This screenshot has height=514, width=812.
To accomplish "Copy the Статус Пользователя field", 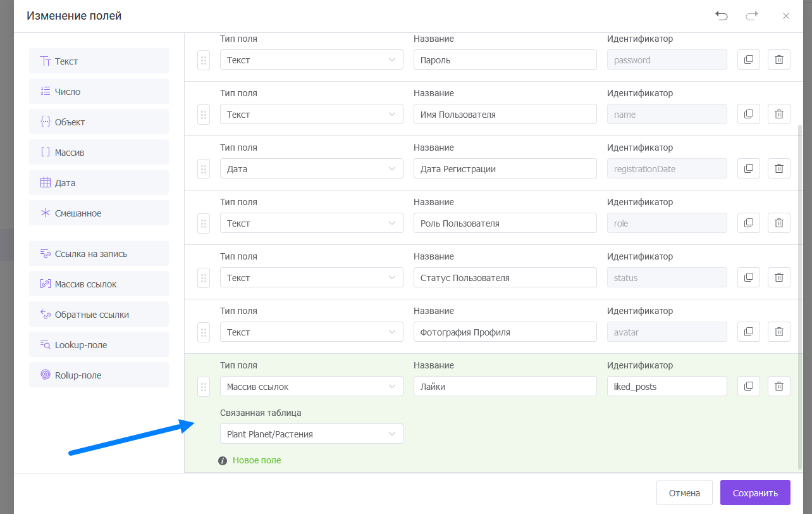I will (749, 277).
